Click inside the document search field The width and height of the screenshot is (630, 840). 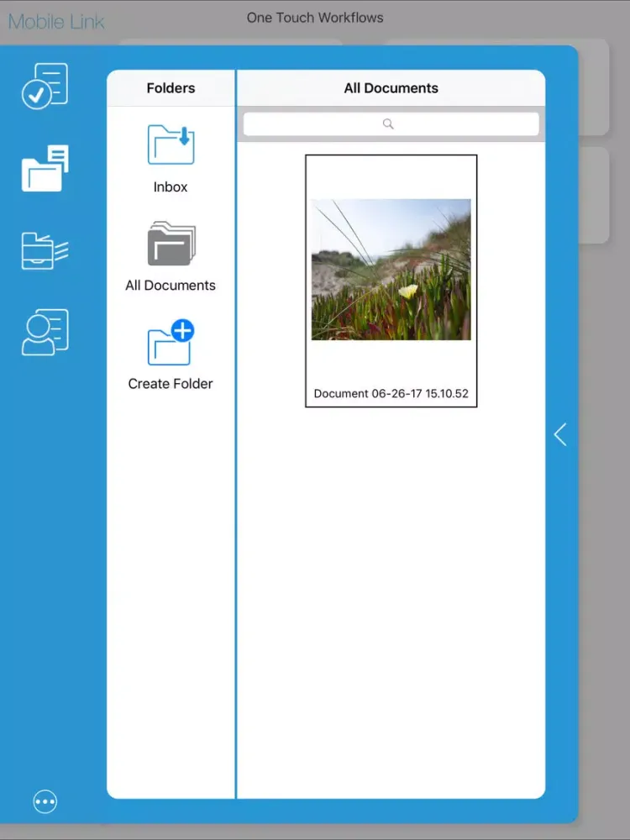[x=420, y=124]
